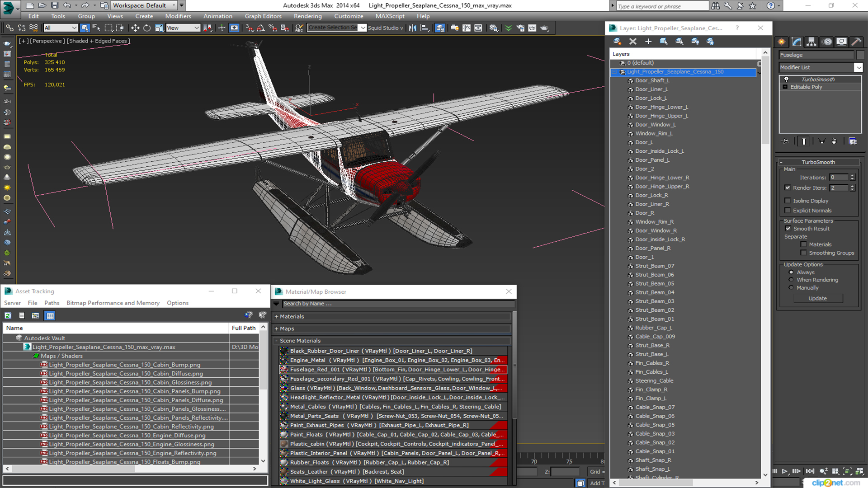Collapse Light_Propeller_Seaplane_Cessna_150 layer tree
Image resolution: width=868 pixels, height=488 pixels.
[x=614, y=72]
